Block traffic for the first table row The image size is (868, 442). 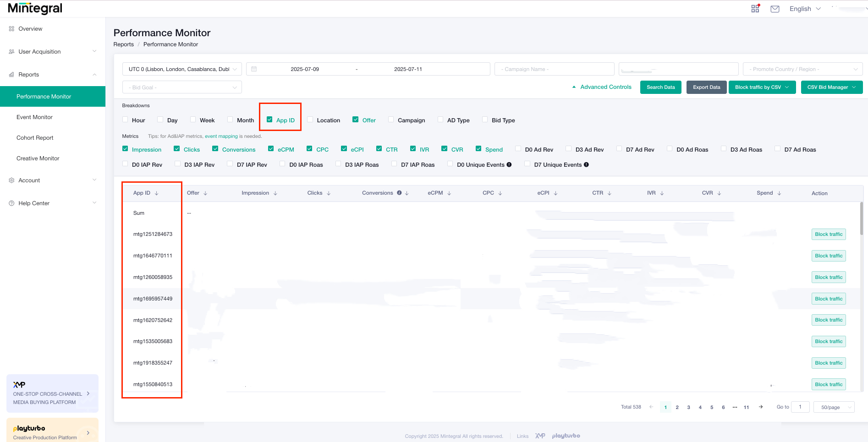point(828,234)
